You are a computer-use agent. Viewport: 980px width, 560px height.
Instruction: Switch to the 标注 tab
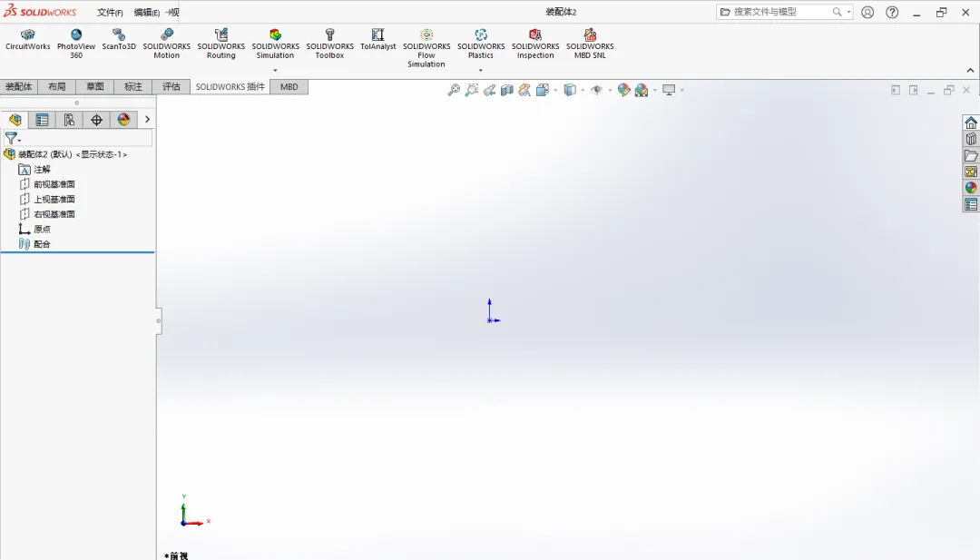tap(133, 87)
